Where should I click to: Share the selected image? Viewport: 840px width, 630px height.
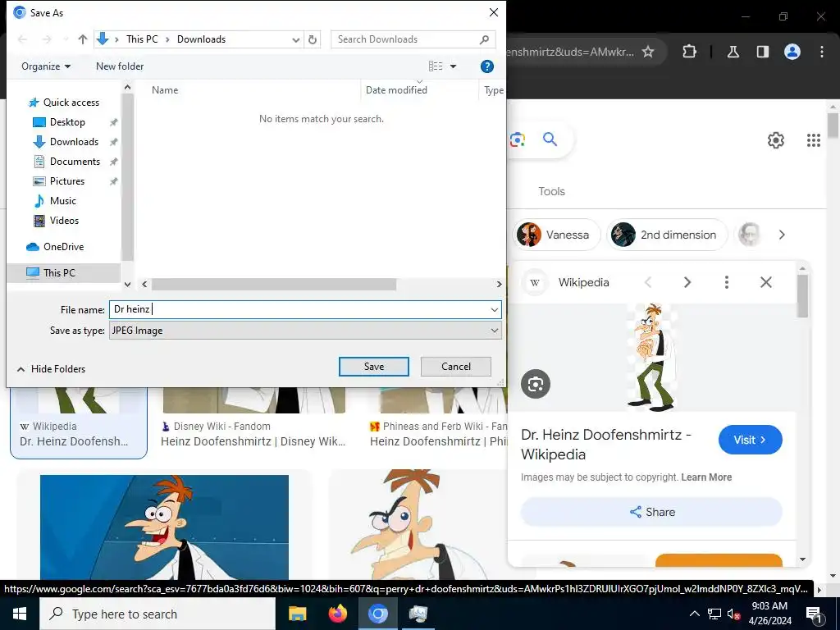click(651, 512)
